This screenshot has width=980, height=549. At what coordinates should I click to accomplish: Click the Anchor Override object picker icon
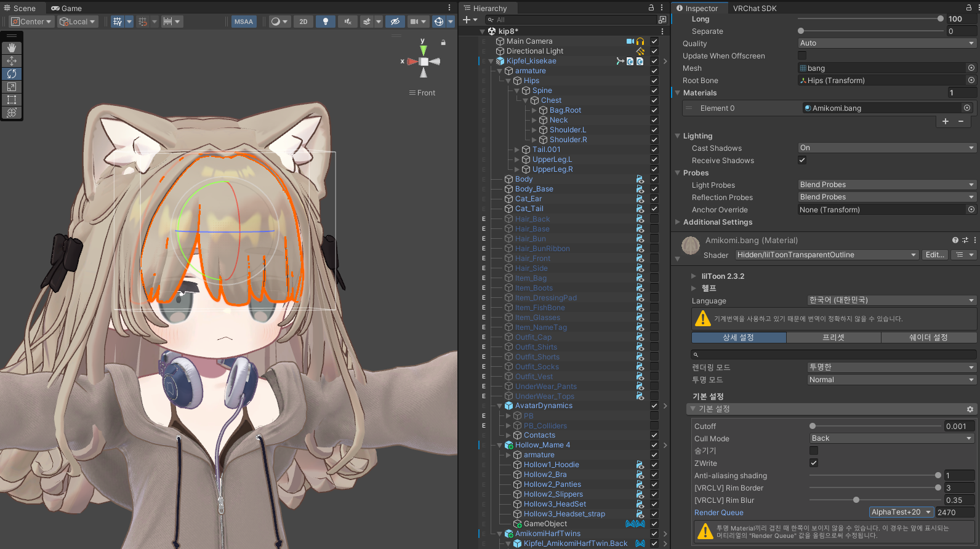(x=971, y=210)
